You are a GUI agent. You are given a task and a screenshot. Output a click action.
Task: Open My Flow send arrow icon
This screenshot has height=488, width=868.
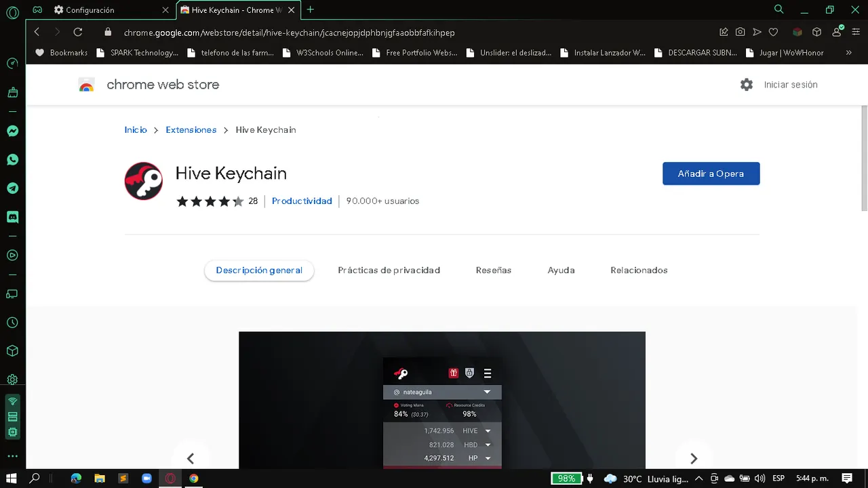pyautogui.click(x=757, y=32)
